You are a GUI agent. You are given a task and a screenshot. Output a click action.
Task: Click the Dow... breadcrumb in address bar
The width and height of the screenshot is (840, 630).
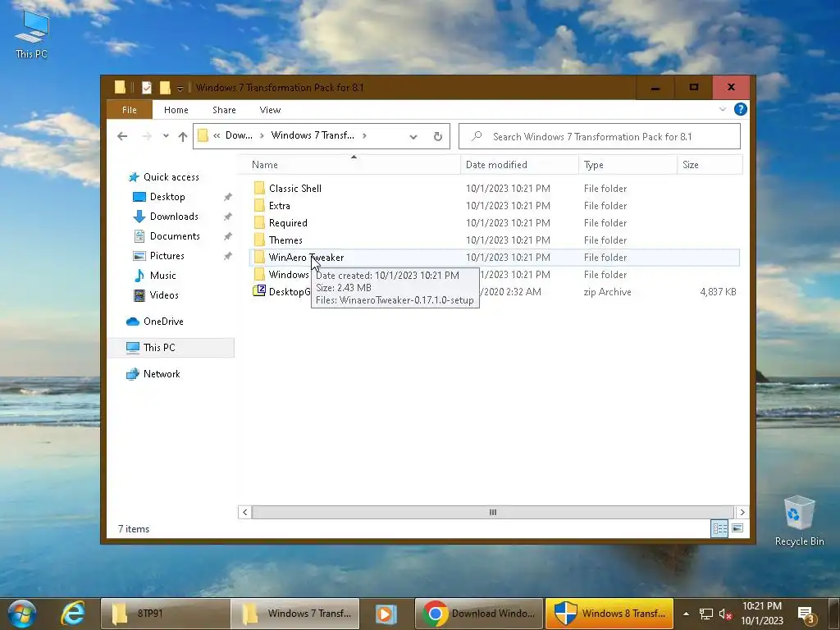(x=239, y=135)
